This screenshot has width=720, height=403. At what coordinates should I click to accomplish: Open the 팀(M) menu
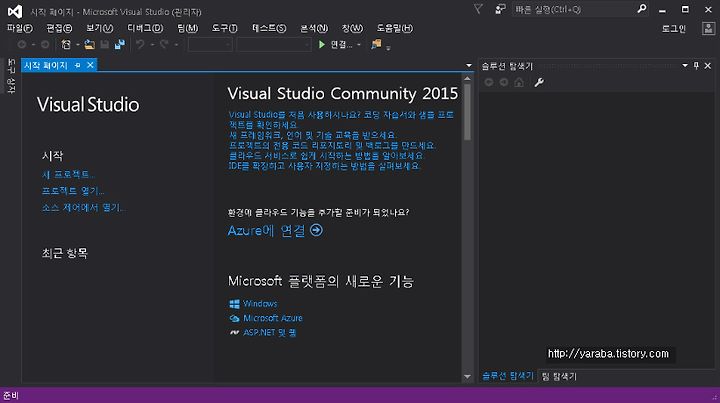(187, 28)
